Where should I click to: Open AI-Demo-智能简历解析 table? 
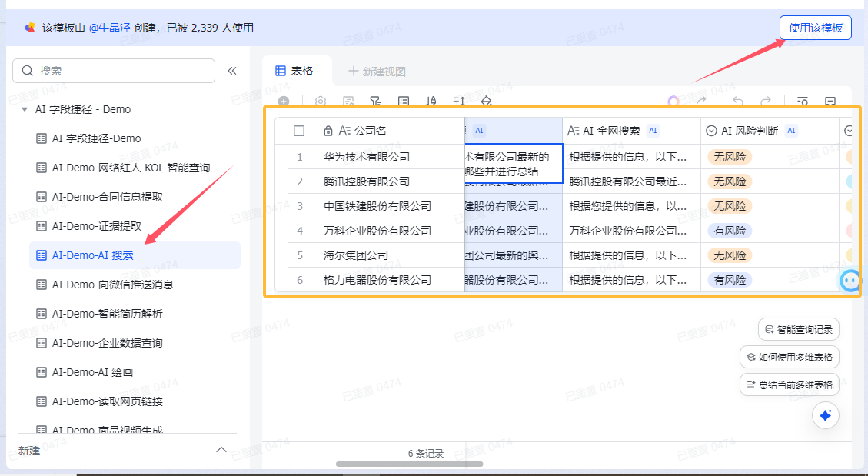(x=99, y=314)
